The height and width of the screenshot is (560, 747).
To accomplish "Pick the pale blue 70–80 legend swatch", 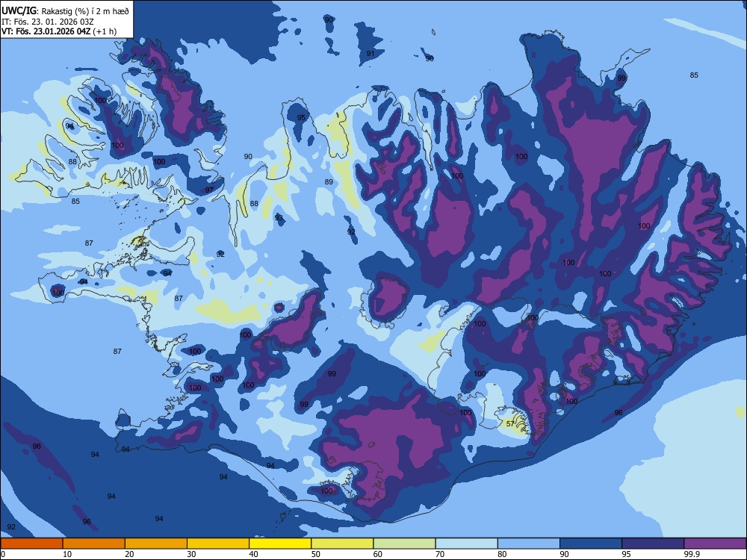I will point(467,544).
